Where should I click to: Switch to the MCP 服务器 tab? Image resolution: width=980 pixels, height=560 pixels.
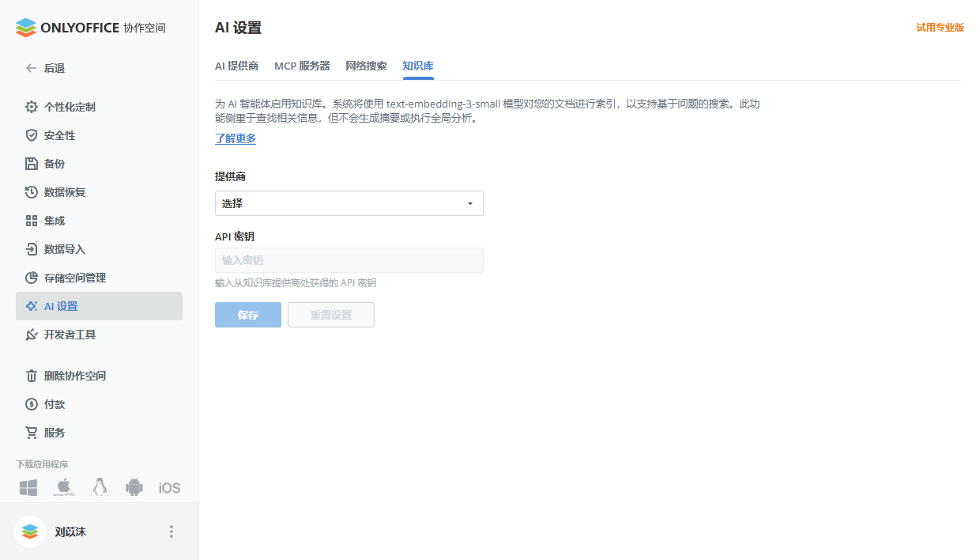tap(303, 66)
